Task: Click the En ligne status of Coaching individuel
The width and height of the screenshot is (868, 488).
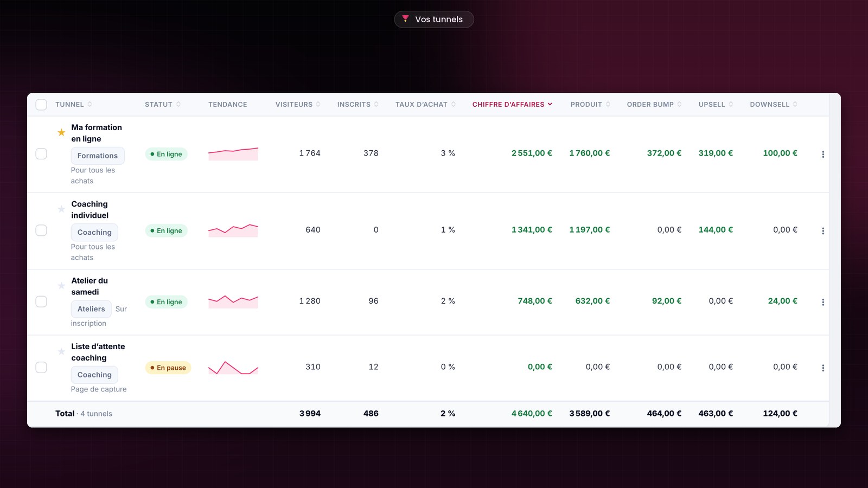Action: (x=166, y=230)
